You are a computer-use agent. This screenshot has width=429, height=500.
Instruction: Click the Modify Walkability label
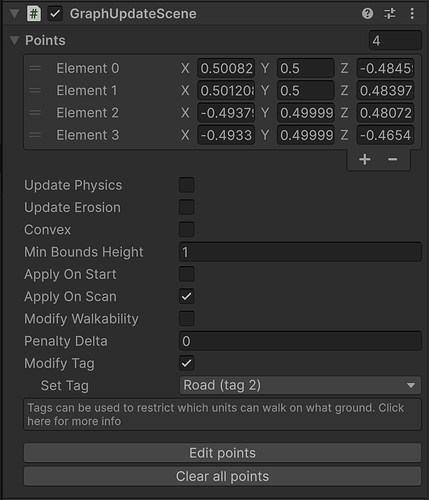(81, 319)
